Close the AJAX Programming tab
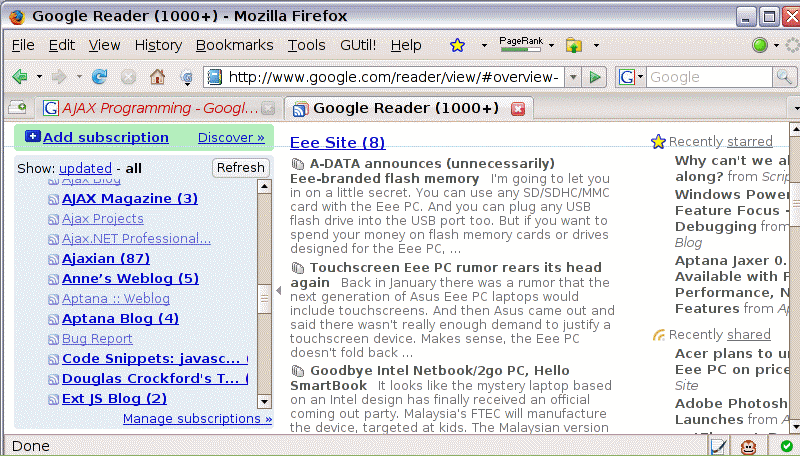The height and width of the screenshot is (456, 800). coord(268,108)
